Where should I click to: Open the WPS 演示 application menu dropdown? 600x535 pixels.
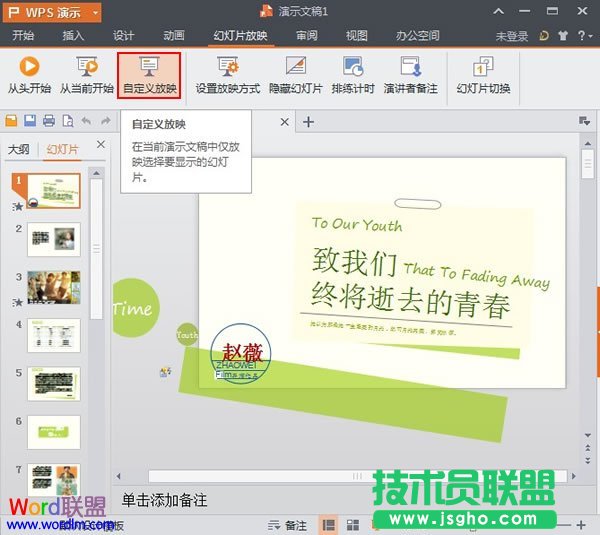coord(95,13)
